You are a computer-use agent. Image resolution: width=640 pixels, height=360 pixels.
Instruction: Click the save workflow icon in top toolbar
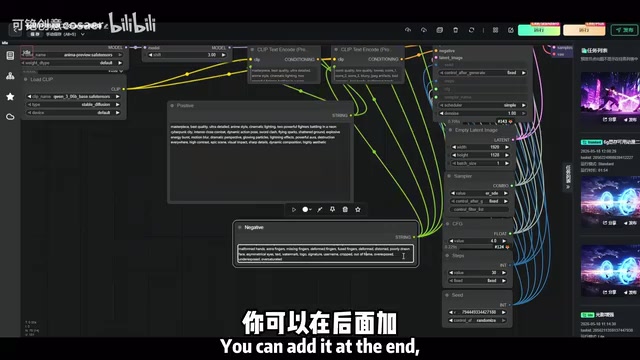coord(440,30)
